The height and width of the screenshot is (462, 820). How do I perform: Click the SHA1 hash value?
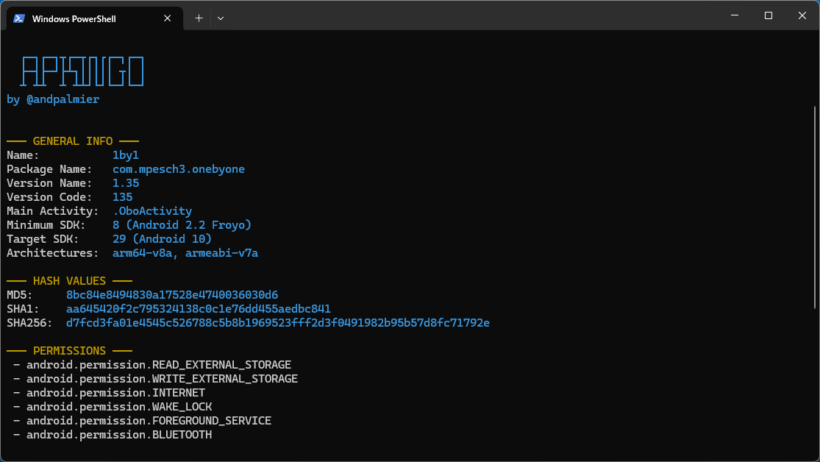pos(198,309)
